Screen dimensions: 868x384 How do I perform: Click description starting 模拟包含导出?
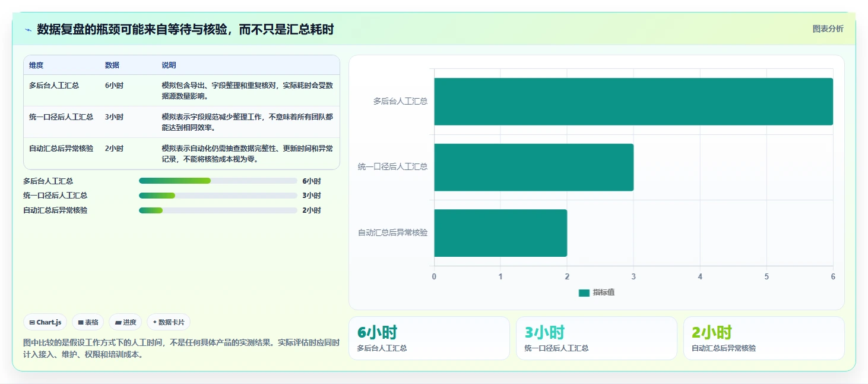coord(248,91)
